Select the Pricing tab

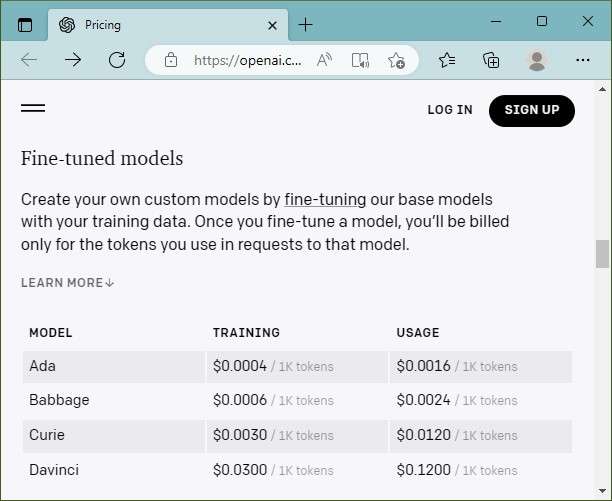point(168,25)
